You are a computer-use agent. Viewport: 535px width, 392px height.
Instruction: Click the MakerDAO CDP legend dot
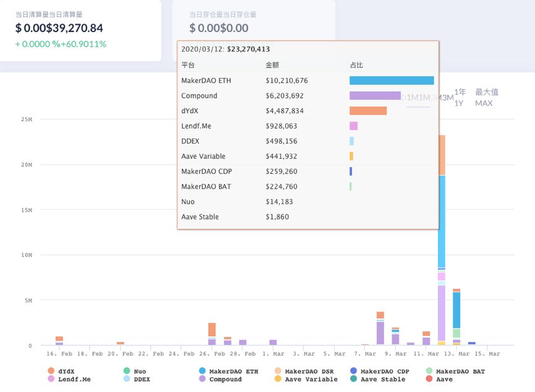click(354, 371)
